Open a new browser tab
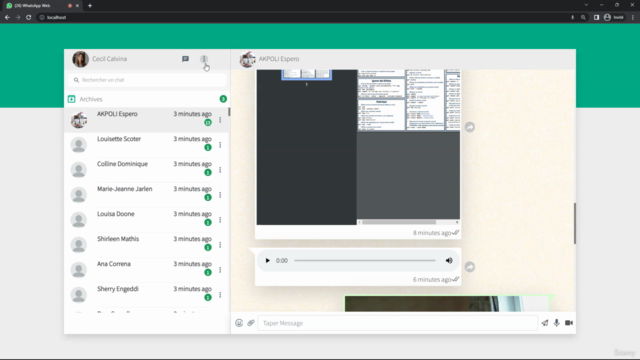Screen dimensions: 640x360 [90, 5]
